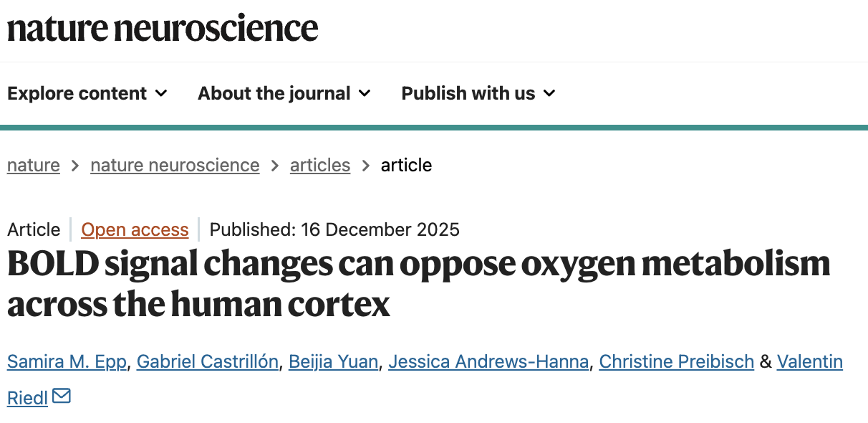
Task: Click author Christine Preibisch
Action: [676, 362]
